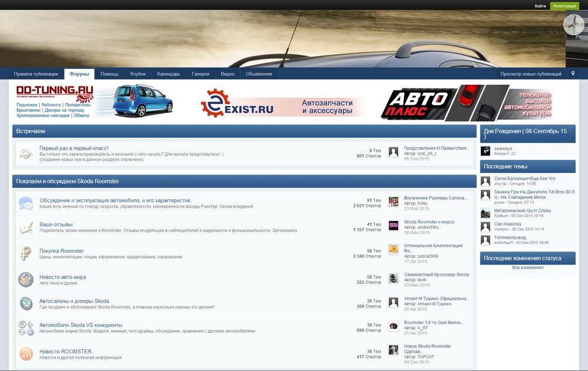
Task: Open Kizilkum avatar beside Металлический Хруст Слева
Action: (486, 213)
